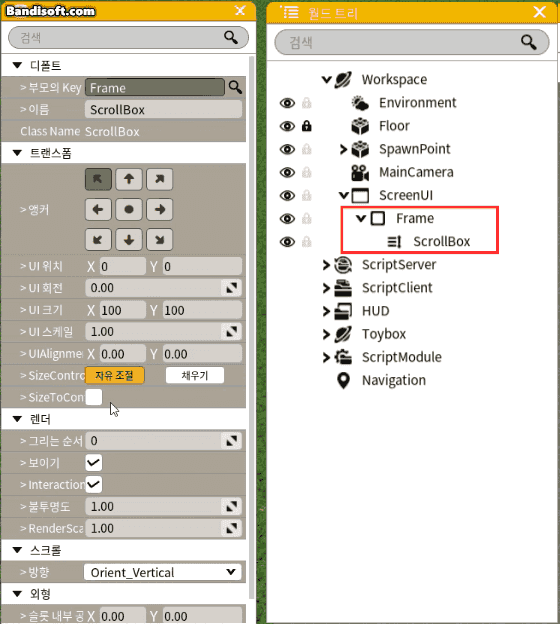The height and width of the screenshot is (624, 560).
Task: Click the search magnifier in world tree panel
Action: 529,42
